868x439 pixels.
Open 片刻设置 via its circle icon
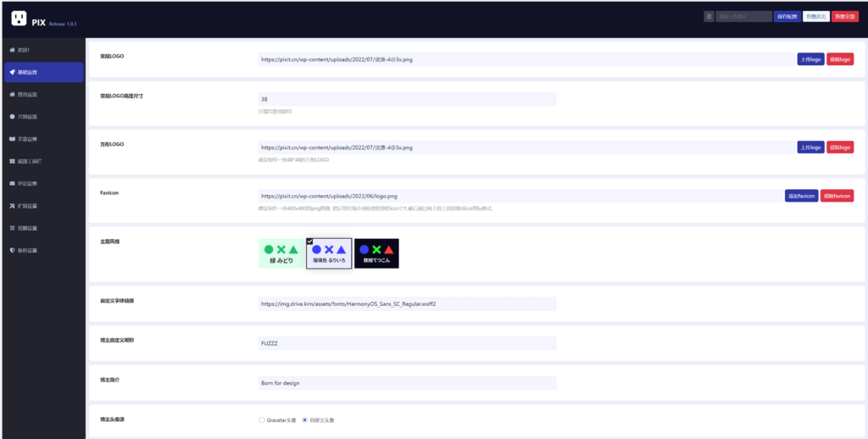(x=12, y=116)
